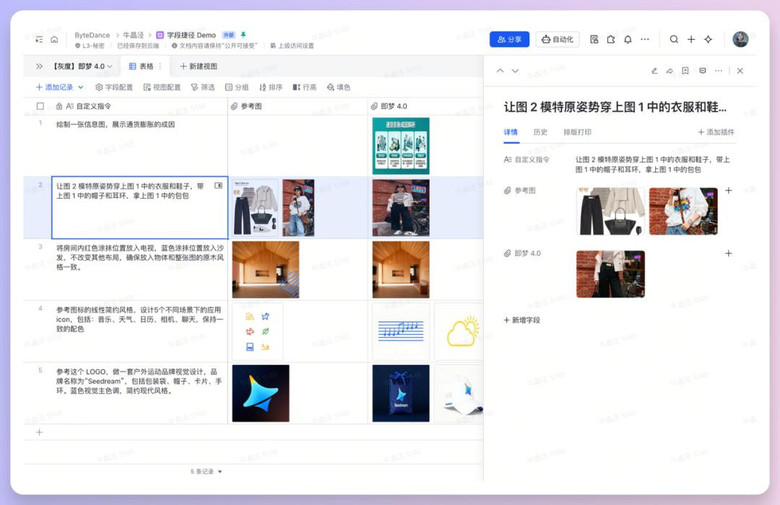Image resolution: width=780 pixels, height=505 pixels.
Task: Add a new row with plus below table
Action: coord(39,432)
